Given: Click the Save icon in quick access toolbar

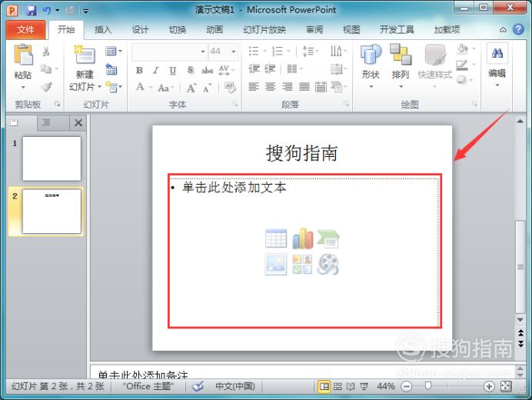Looking at the screenshot, I should [32, 11].
